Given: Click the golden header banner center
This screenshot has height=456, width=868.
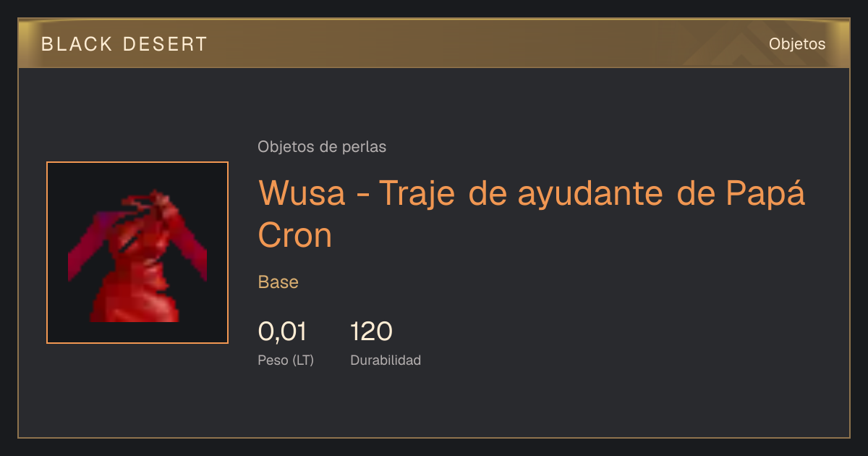Looking at the screenshot, I should 434,43.
